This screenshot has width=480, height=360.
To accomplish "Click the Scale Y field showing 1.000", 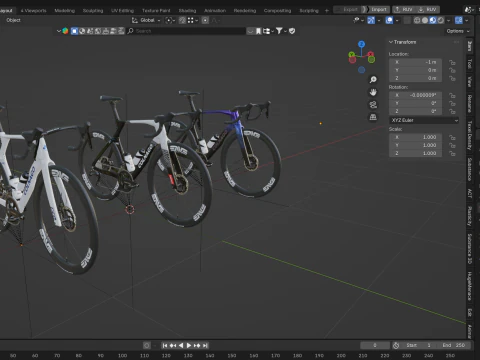I will click(x=415, y=145).
